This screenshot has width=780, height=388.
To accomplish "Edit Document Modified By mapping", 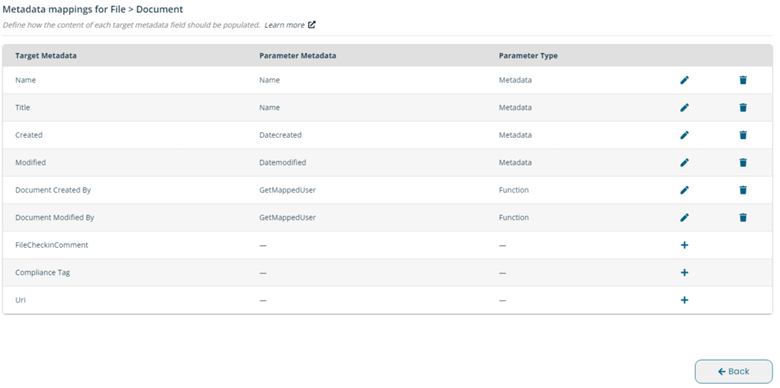I will 684,217.
